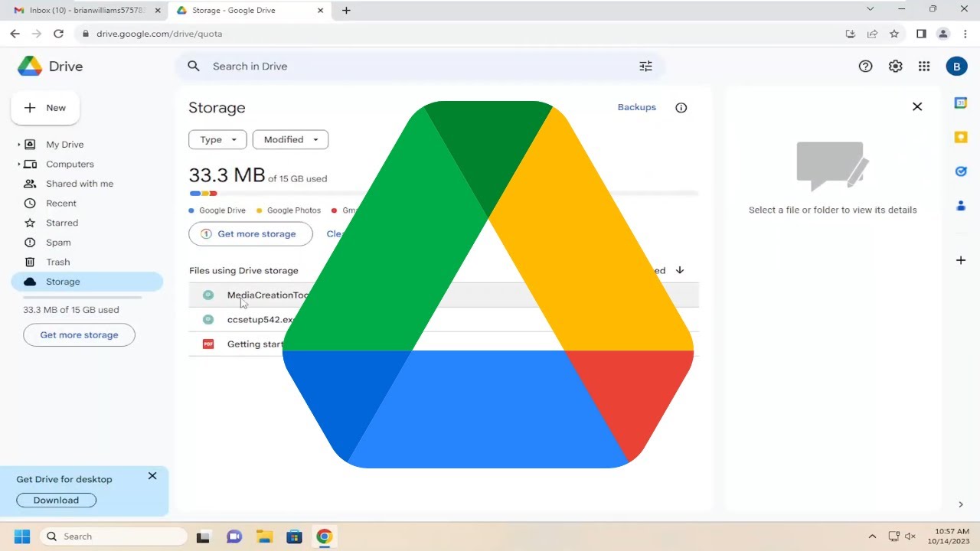The image size is (980, 551).
Task: Open File Explorer from the taskbar
Action: point(264,536)
